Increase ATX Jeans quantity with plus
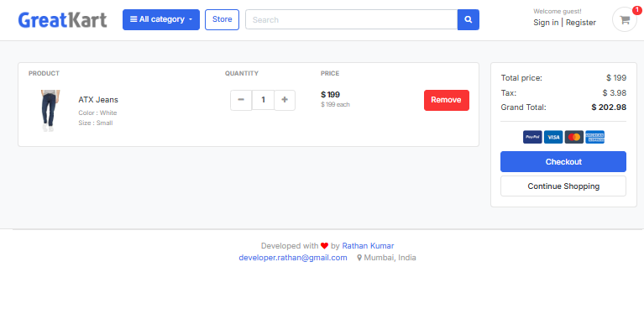 (285, 100)
